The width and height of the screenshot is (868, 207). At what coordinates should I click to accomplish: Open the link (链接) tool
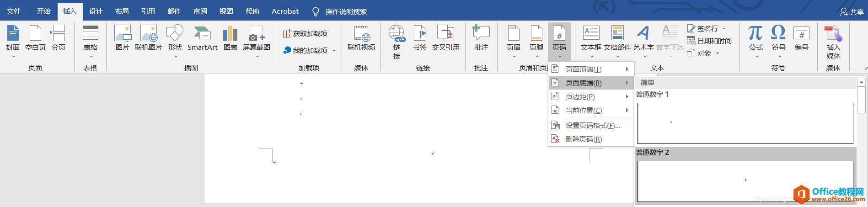click(396, 42)
